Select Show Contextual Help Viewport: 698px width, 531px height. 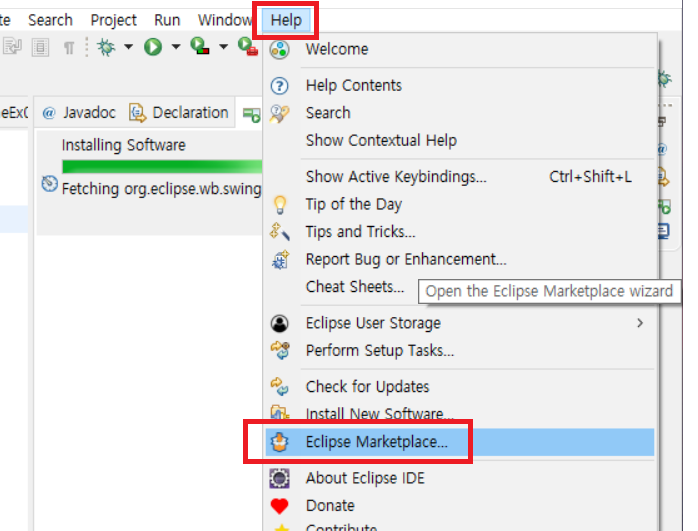460,141
